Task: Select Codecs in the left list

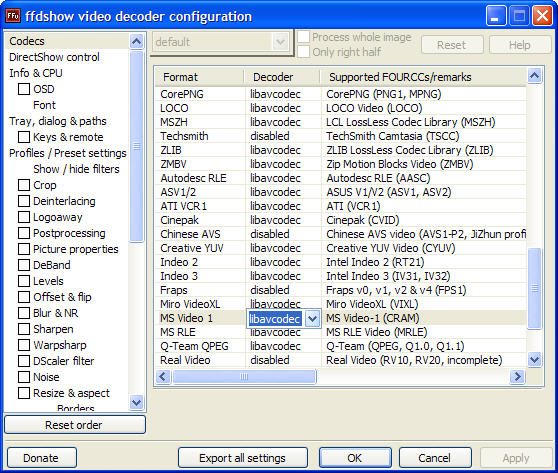Action: (x=27, y=41)
